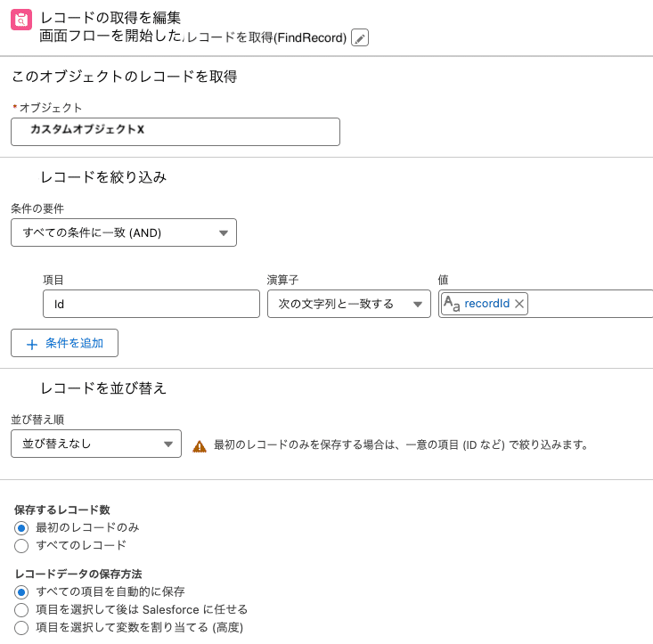Click the pencil edit icon beside FindRecord
Viewport: 653px width, 644px height.
click(x=360, y=37)
